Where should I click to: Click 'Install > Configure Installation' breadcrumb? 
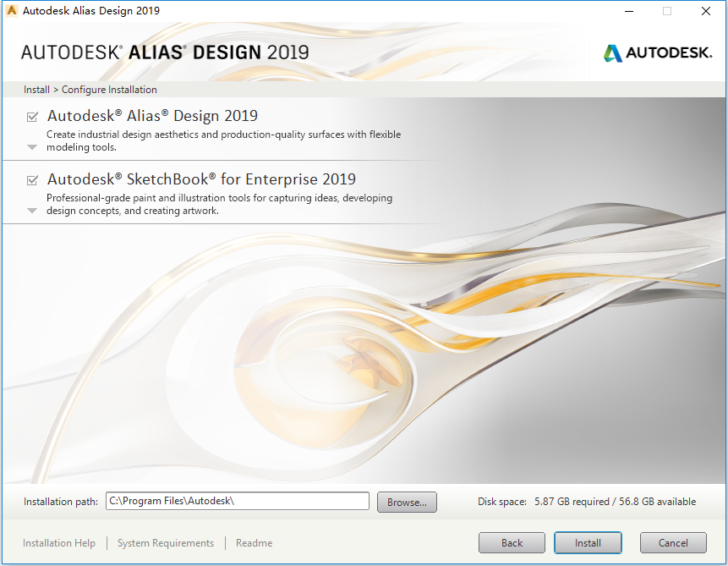point(90,90)
